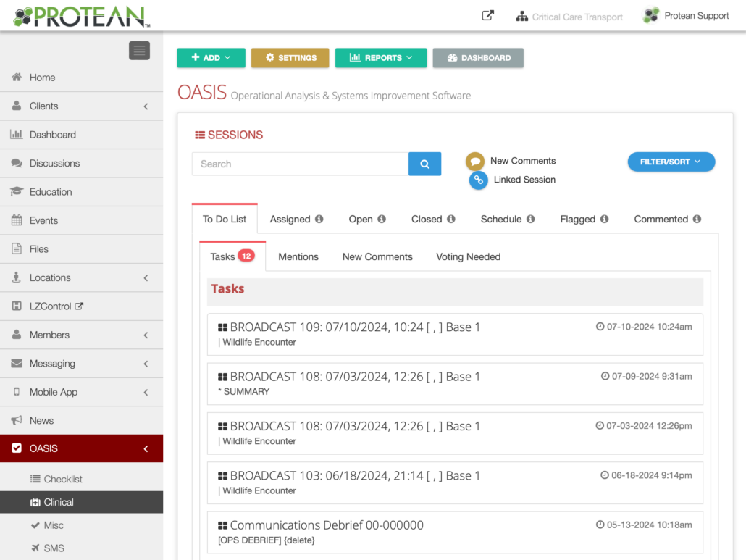
Task: Select the Voting Needed sub-tab
Action: (468, 257)
